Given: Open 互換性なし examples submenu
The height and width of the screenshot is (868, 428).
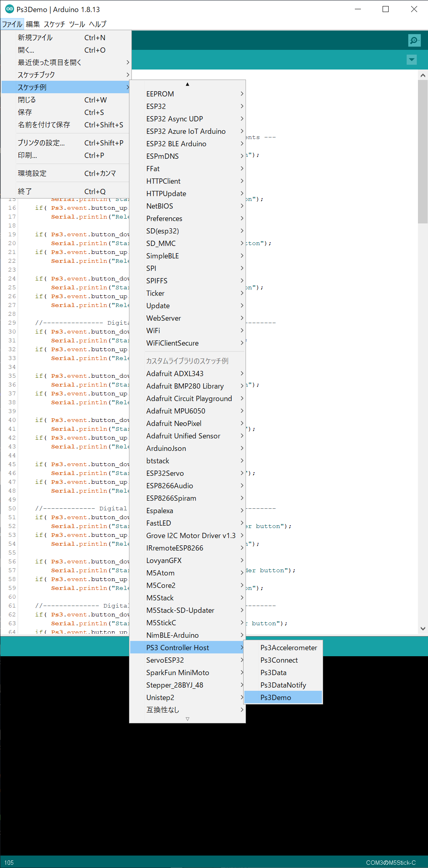Looking at the screenshot, I should tap(187, 710).
